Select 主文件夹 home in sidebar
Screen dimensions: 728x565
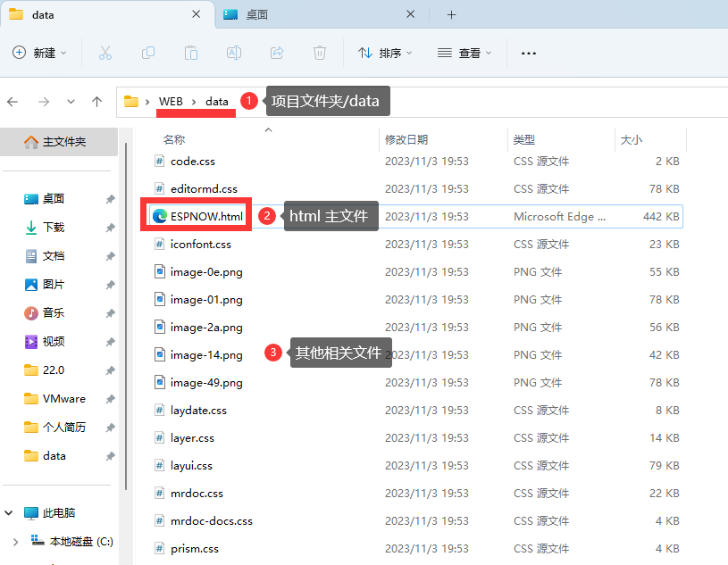(59, 142)
